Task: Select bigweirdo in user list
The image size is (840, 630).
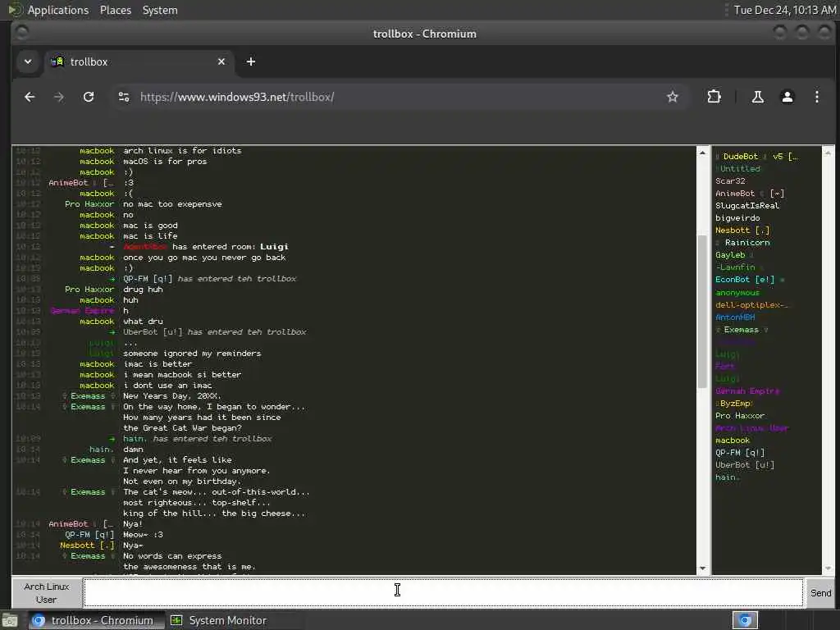Action: click(737, 218)
